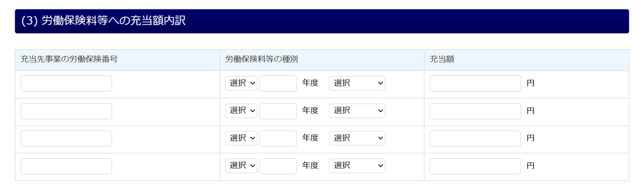644x193 pixels.
Task: Focus second row 年度 year input box
Action: pyautogui.click(x=278, y=111)
